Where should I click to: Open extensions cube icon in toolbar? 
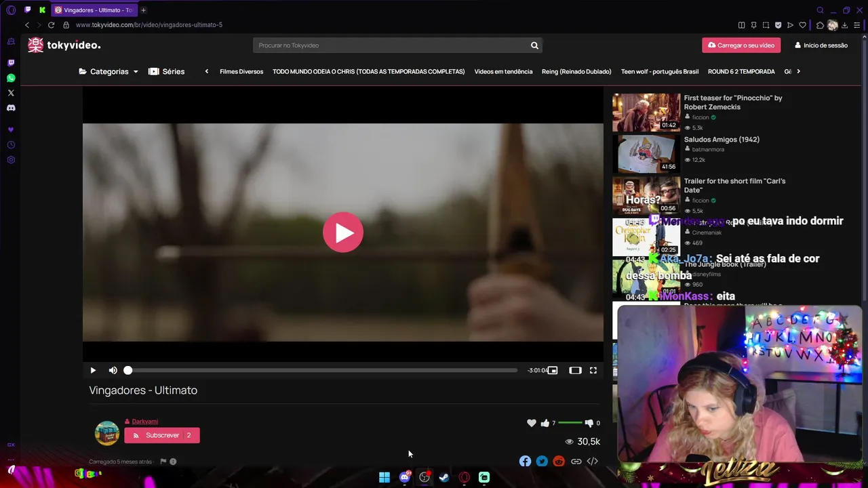[x=820, y=25]
